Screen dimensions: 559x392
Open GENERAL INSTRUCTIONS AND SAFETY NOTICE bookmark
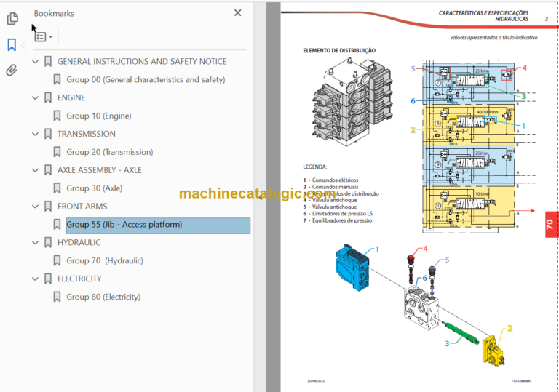(142, 62)
